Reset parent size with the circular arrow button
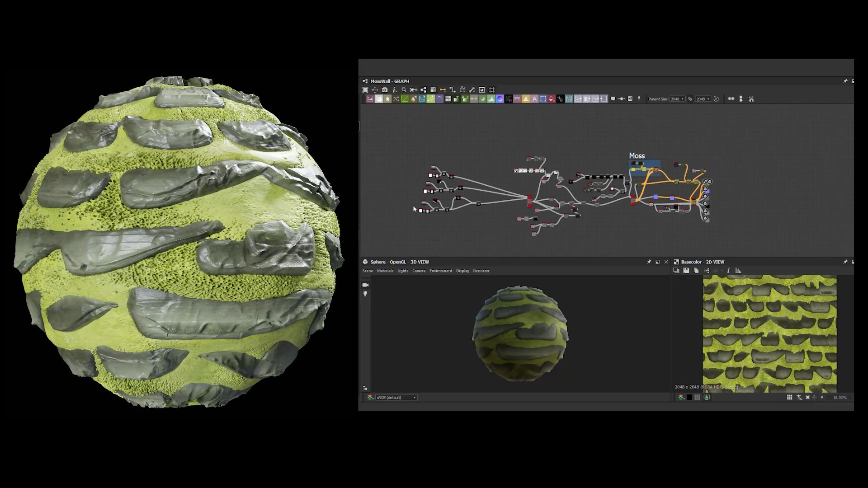The width and height of the screenshot is (868, 488). click(x=716, y=99)
